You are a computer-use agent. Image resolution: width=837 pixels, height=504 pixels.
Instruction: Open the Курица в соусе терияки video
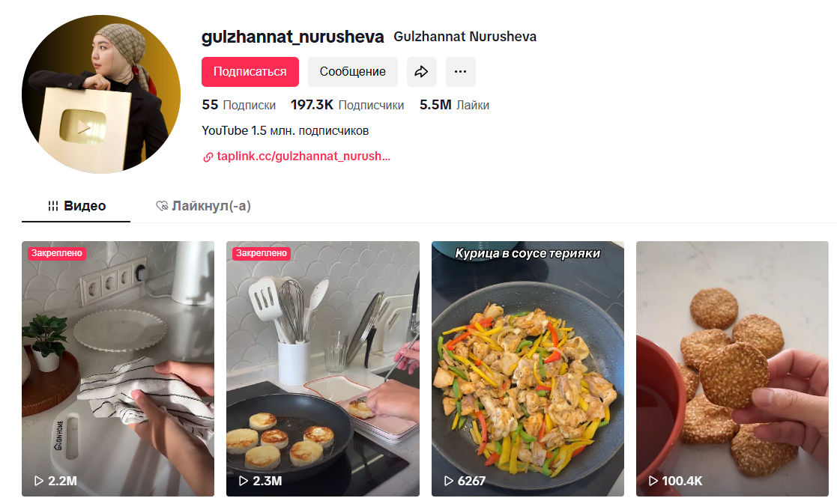[528, 368]
